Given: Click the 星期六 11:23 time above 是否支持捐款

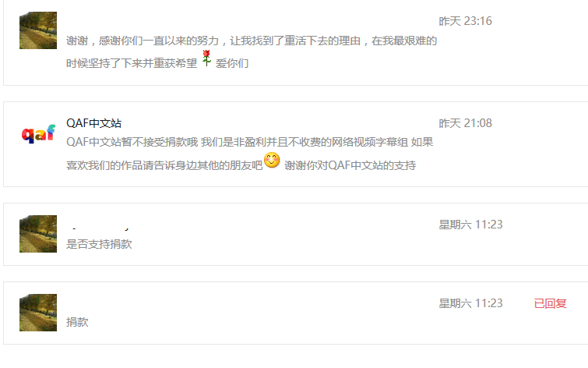Looking at the screenshot, I should coord(470,225).
